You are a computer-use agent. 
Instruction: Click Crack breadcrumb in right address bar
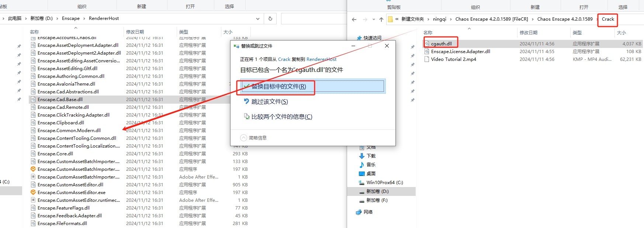[608, 19]
